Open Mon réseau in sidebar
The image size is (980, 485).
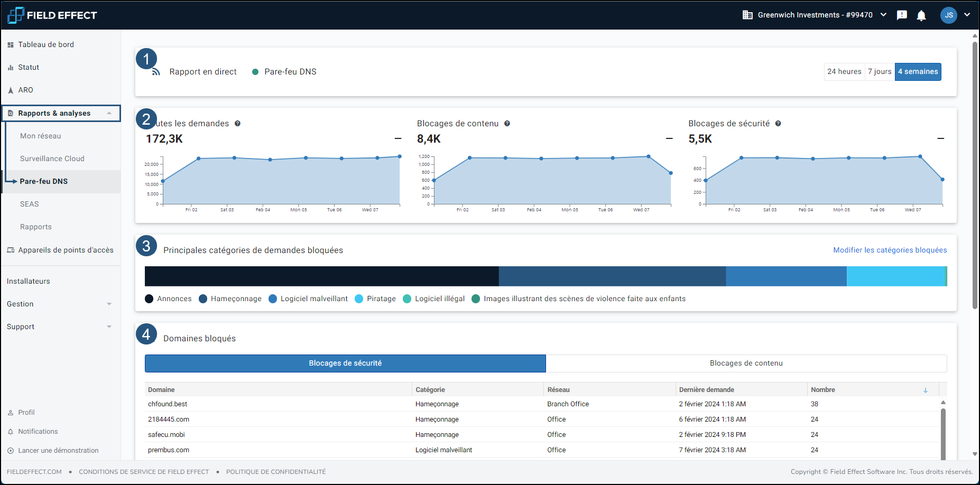tap(41, 136)
